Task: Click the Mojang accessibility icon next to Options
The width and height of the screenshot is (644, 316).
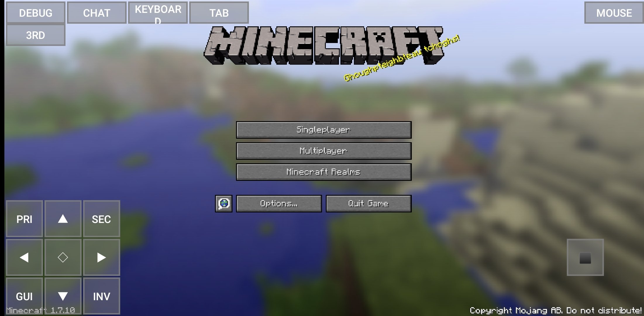Action: (224, 203)
